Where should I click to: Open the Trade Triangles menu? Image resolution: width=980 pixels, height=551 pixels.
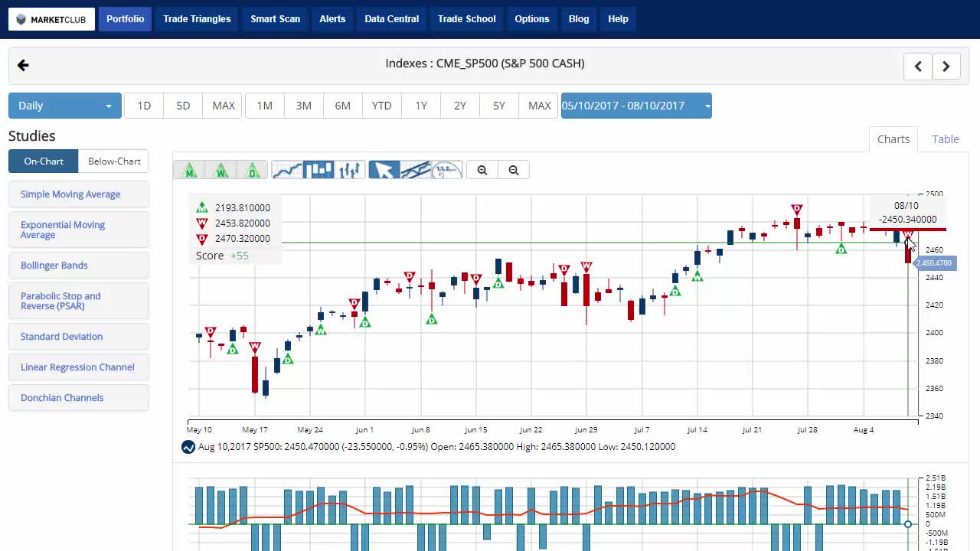(197, 19)
